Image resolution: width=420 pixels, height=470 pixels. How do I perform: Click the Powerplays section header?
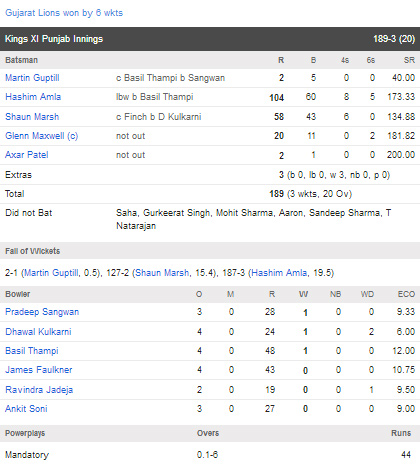click(25, 433)
